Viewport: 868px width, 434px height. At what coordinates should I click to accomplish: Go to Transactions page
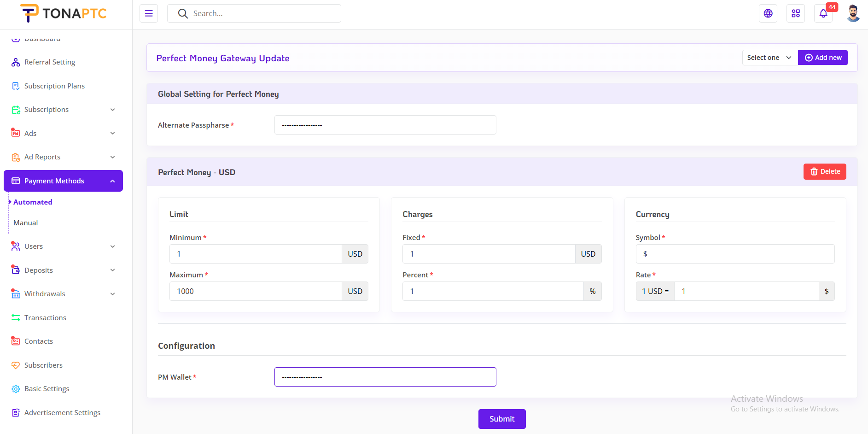(45, 318)
